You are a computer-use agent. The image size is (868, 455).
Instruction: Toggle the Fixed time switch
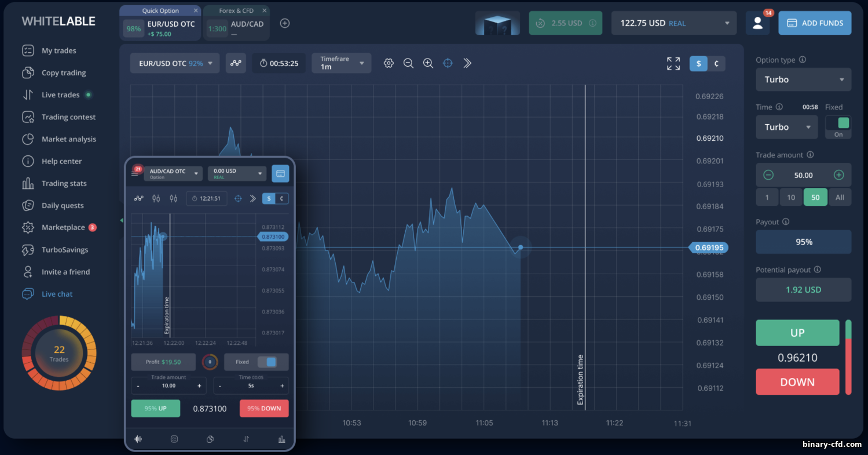(838, 127)
